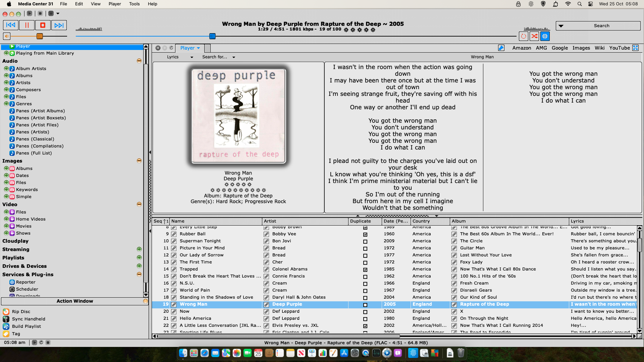Check Duplicate box for World of Pain
644x362 pixels.
click(365, 291)
